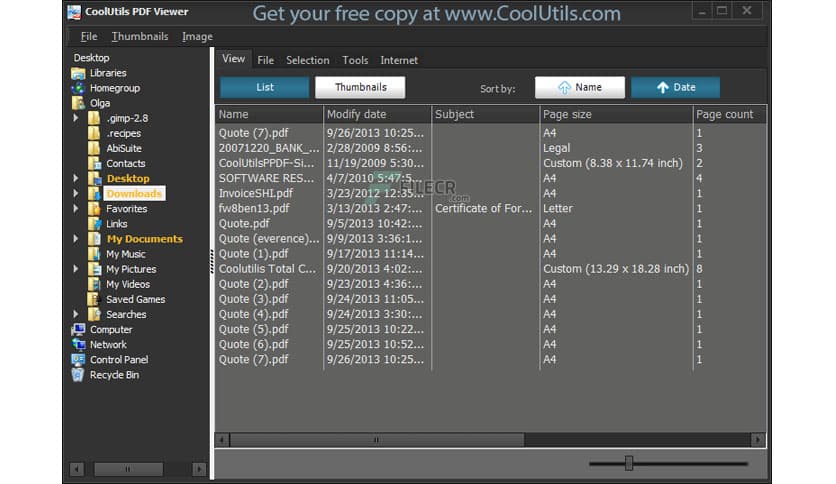Click the My Pictures folder icon
The height and width of the screenshot is (484, 836).
coord(94,269)
